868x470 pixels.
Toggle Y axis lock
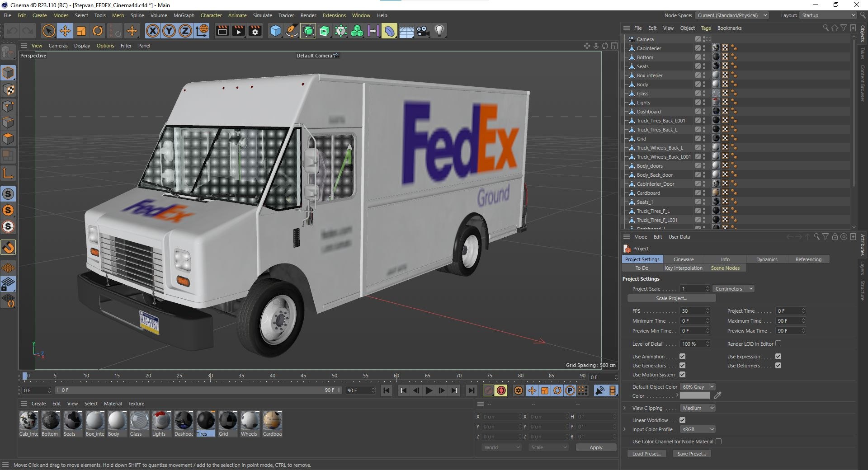(169, 31)
